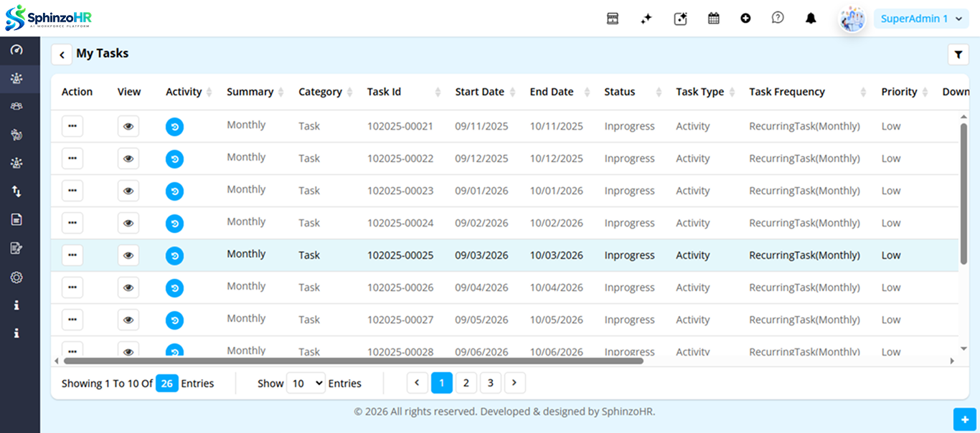This screenshot has width=980, height=433.
Task: Open the calendar icon in header
Action: pos(714,19)
